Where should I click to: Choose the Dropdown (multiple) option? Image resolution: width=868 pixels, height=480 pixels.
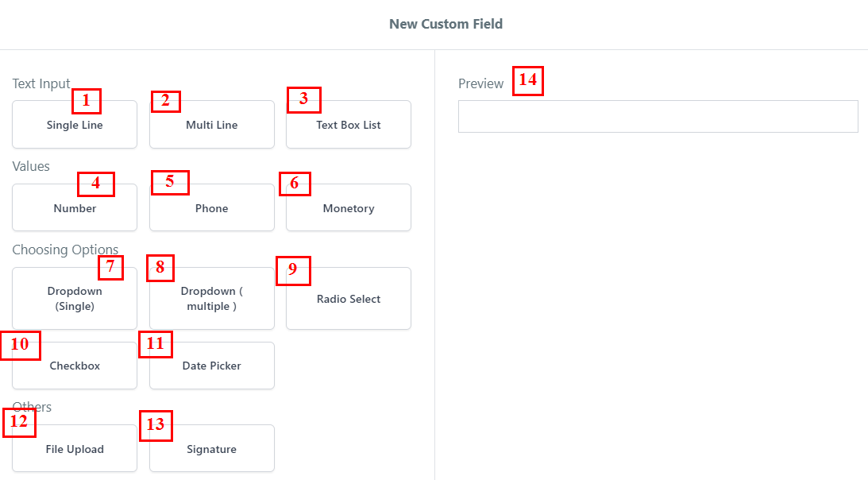pos(211,300)
